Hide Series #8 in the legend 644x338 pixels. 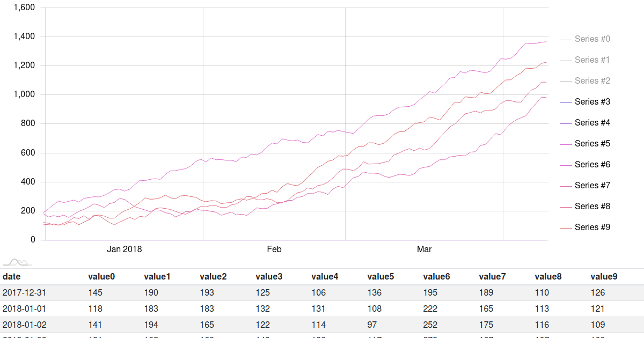590,206
